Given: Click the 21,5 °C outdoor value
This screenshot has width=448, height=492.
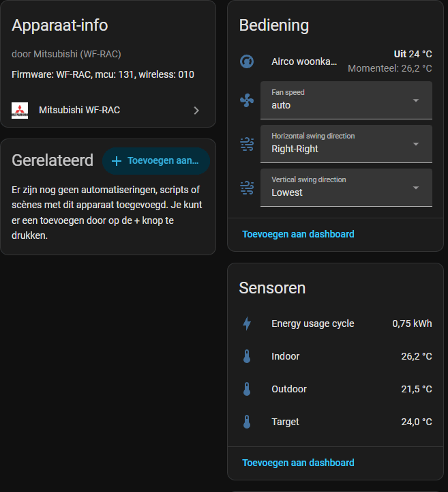Looking at the screenshot, I should point(417,389).
